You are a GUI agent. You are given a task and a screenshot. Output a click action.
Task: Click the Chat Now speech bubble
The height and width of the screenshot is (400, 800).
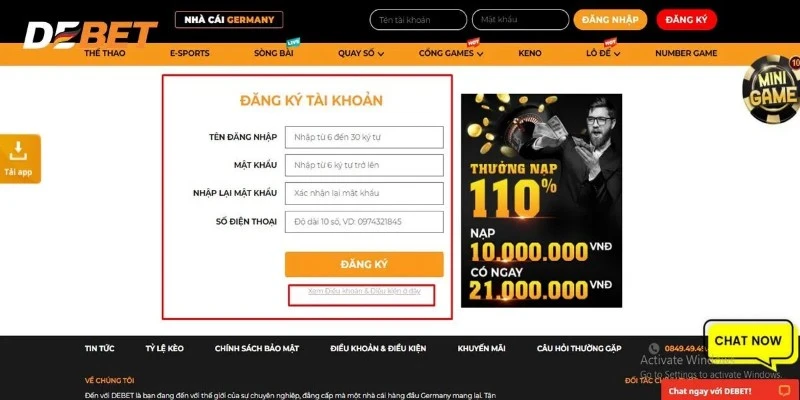point(747,340)
